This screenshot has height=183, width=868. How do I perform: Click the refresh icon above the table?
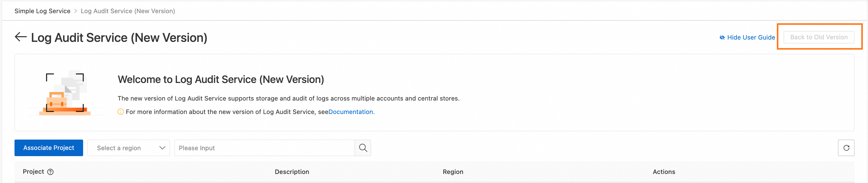846,148
